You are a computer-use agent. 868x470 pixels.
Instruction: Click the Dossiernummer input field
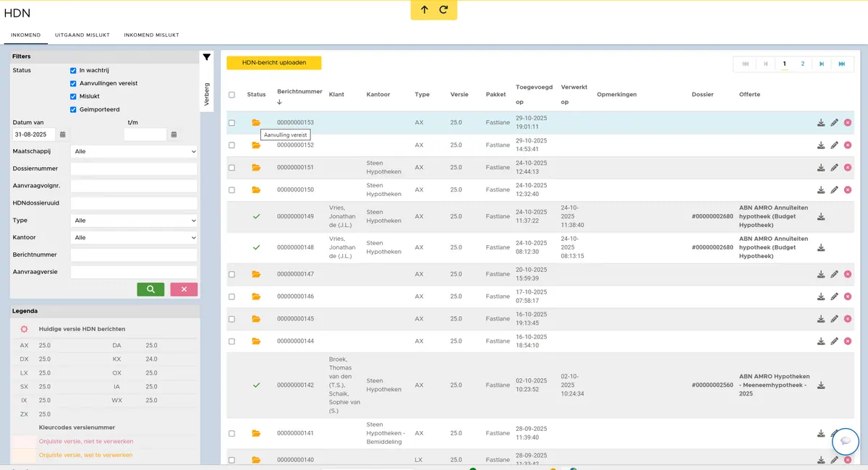pos(134,168)
